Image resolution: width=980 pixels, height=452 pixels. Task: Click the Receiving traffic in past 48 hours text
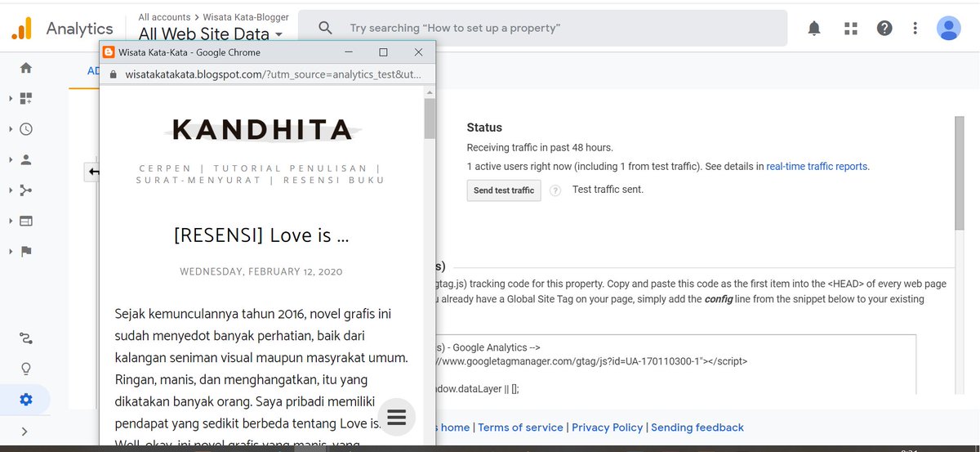pos(540,148)
